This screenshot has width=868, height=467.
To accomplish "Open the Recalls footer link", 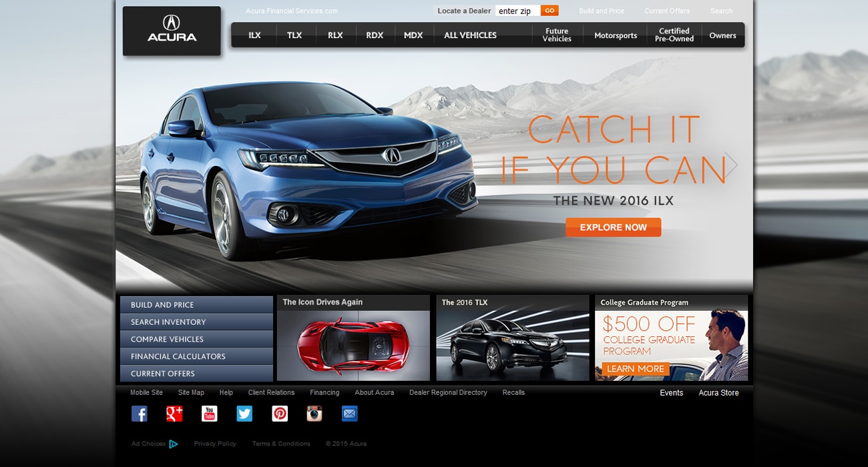I will coord(513,392).
